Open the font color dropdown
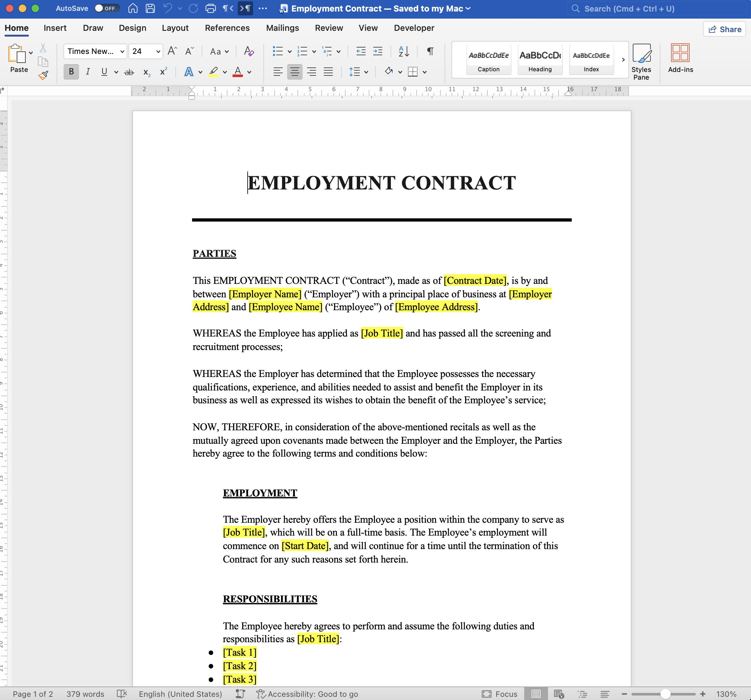The width and height of the screenshot is (751, 700). [x=249, y=72]
